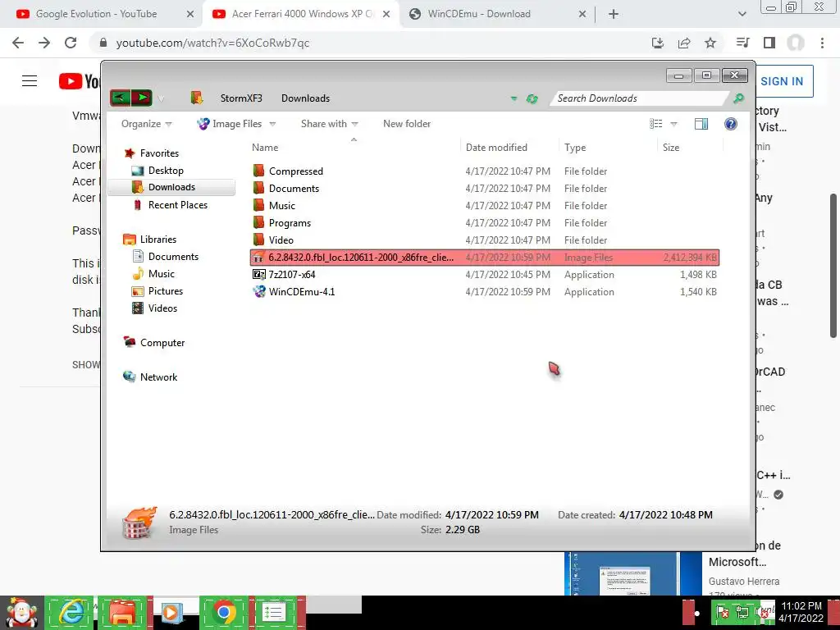The width and height of the screenshot is (840, 630).
Task: Select the Programs folder
Action: pos(290,223)
